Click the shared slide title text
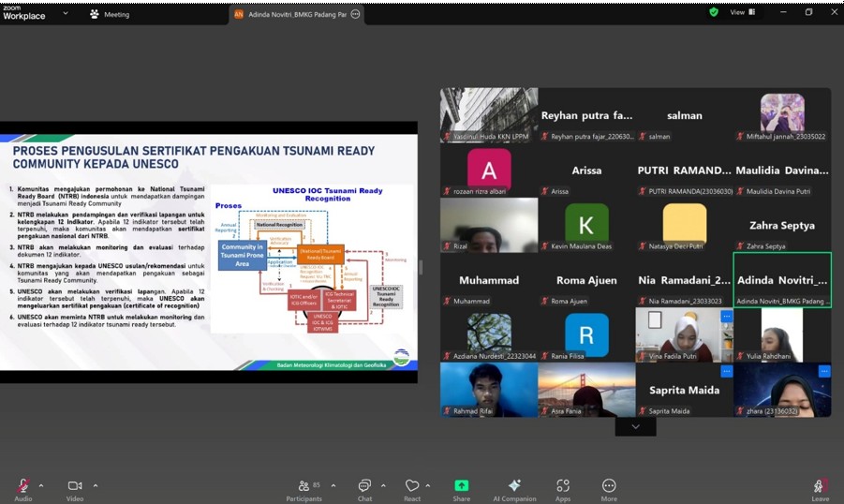 [194, 157]
